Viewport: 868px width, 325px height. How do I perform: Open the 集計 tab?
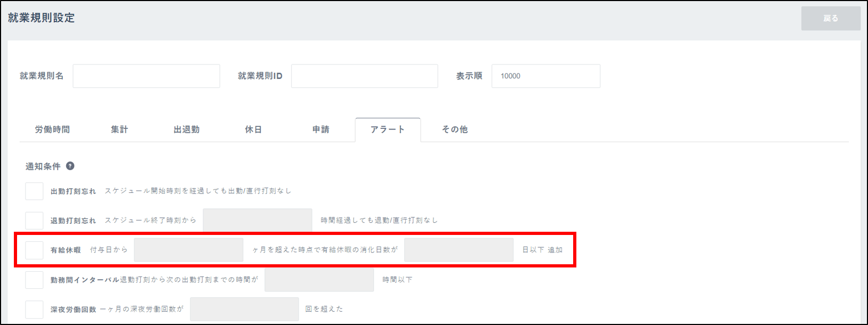point(119,129)
